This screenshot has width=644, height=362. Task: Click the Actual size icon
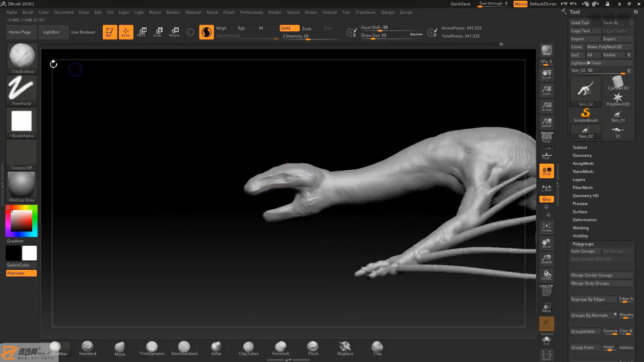[546, 107]
